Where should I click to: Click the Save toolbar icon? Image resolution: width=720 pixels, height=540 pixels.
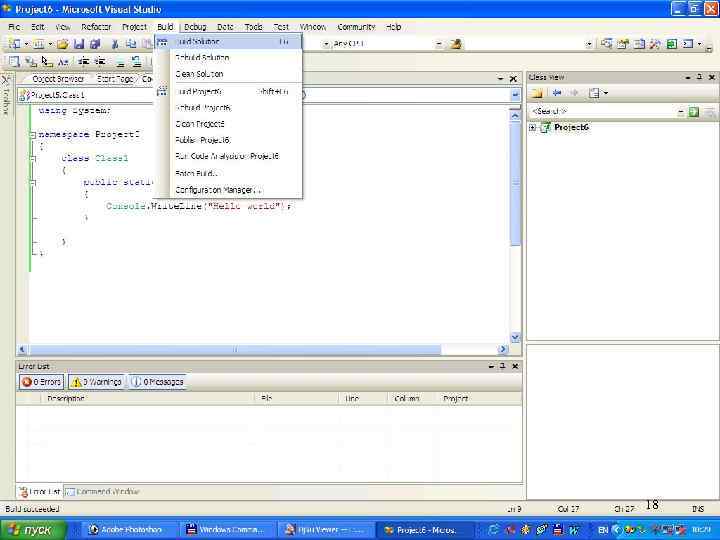(x=79, y=44)
